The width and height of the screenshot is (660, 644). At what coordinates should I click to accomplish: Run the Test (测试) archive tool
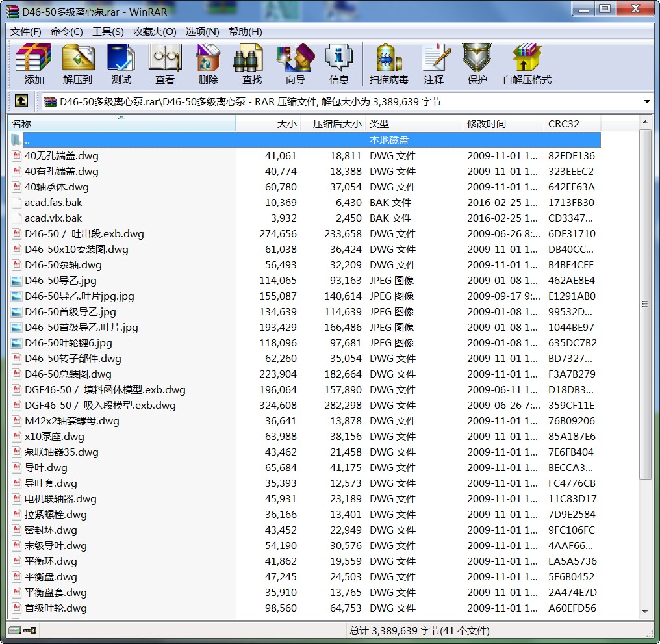pos(121,64)
